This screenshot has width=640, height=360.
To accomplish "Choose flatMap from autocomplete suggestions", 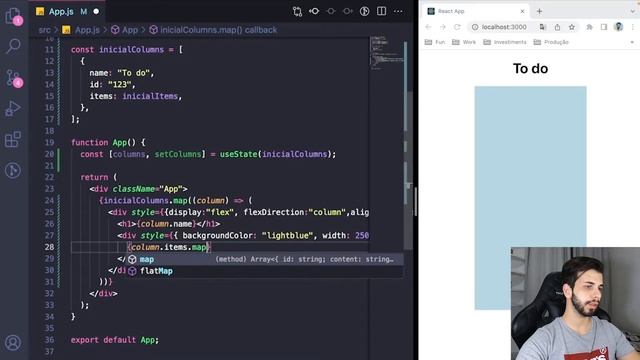I will (x=264, y=271).
